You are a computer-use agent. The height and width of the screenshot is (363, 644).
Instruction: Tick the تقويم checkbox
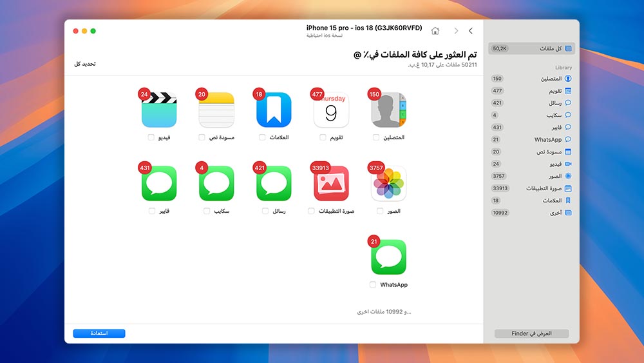(323, 137)
